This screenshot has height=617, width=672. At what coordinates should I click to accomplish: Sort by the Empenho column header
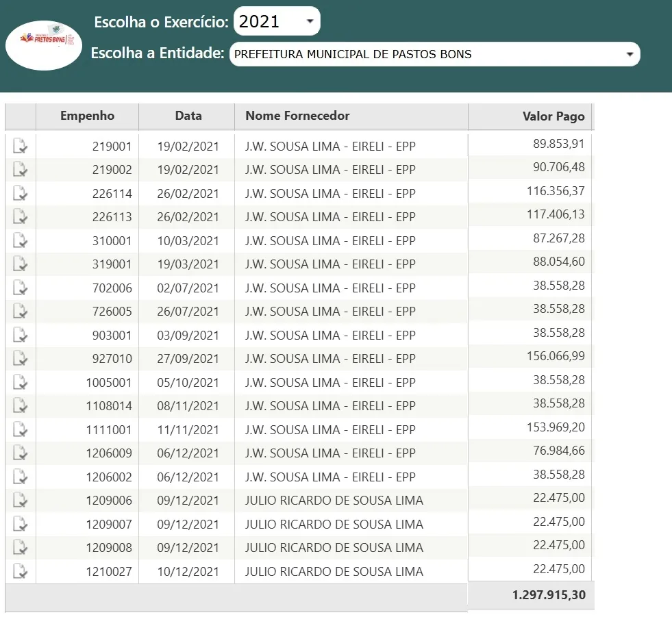[87, 116]
